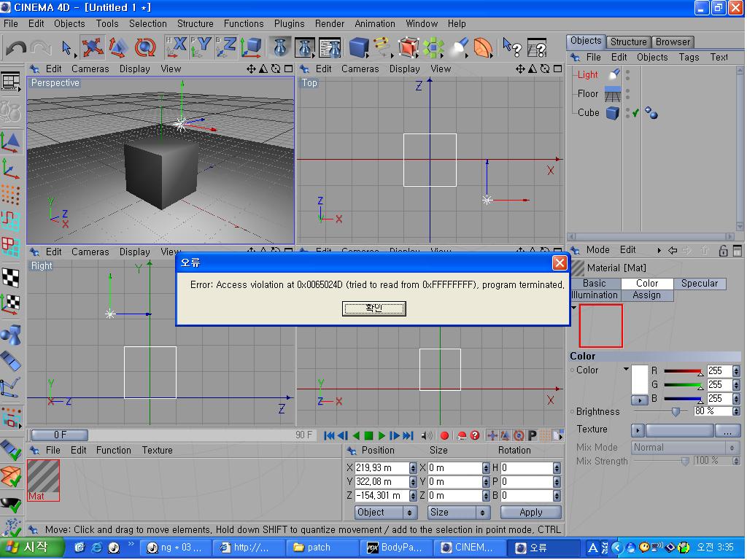Open the patch folder taskbar item
This screenshot has width=747, height=560.
point(322,548)
